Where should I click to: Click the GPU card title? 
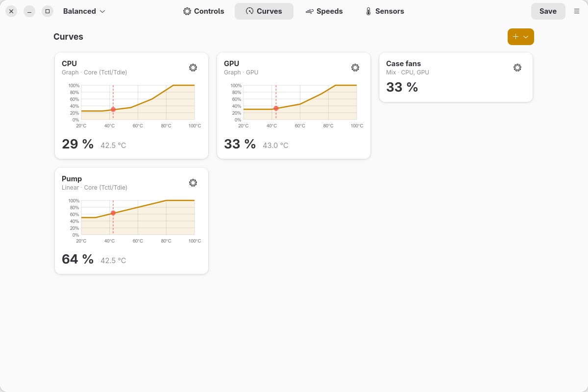pos(231,64)
